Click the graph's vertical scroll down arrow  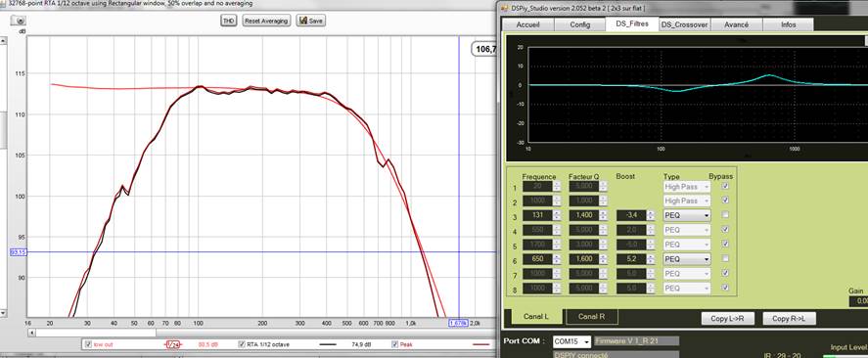pyautogui.click(x=3, y=313)
